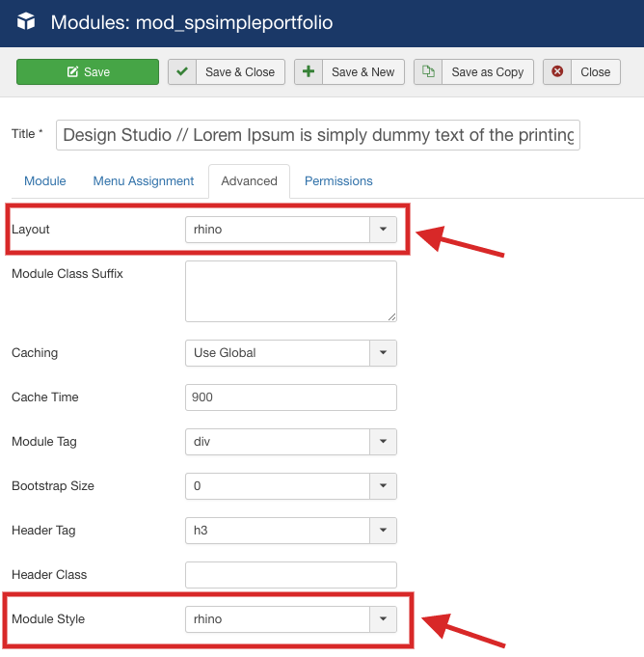The width and height of the screenshot is (644, 657).
Task: Open the Bootstrap Size dropdown
Action: [383, 486]
